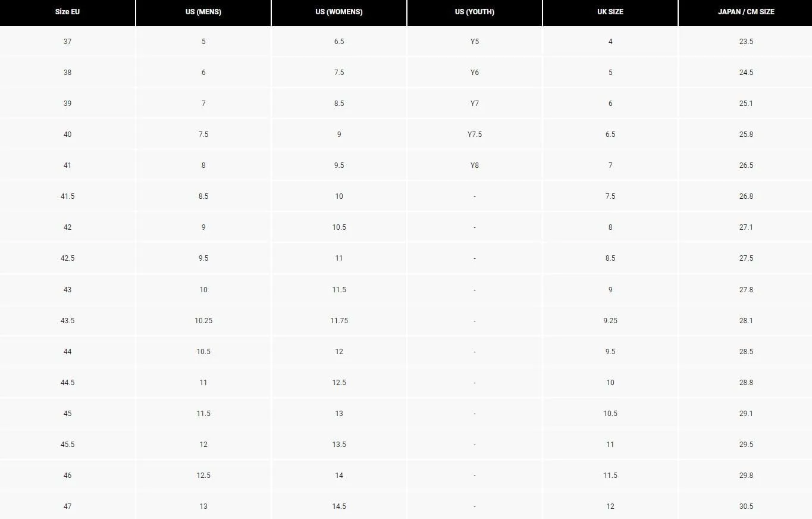Select EU size 47 cell

click(67, 507)
